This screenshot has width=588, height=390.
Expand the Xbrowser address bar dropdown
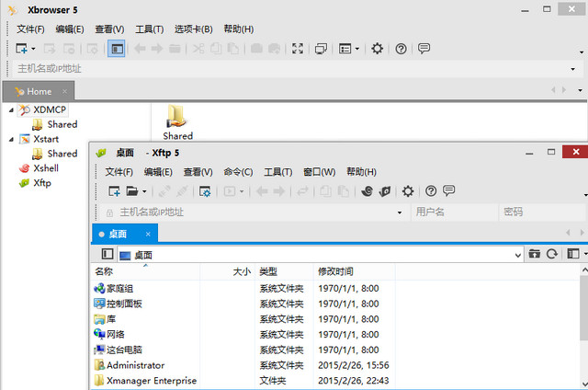572,69
